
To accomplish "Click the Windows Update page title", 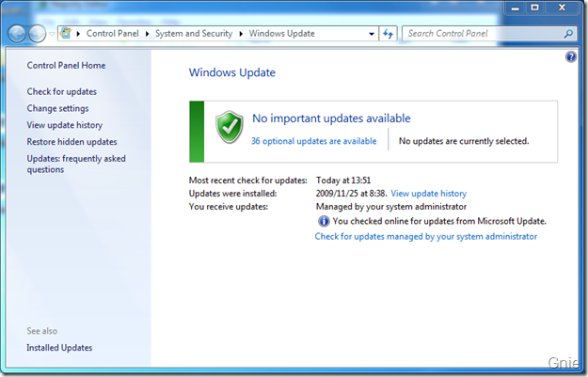I will click(x=232, y=72).
